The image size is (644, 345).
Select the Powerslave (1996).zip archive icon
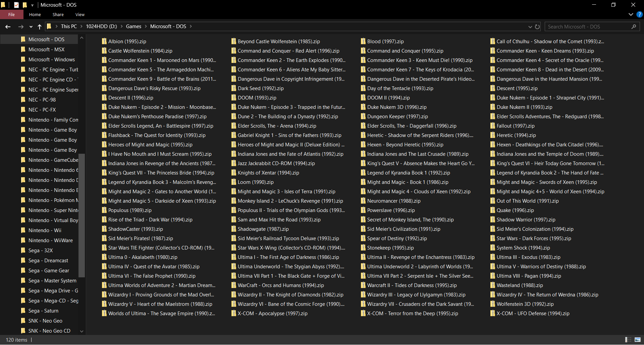pyautogui.click(x=363, y=210)
